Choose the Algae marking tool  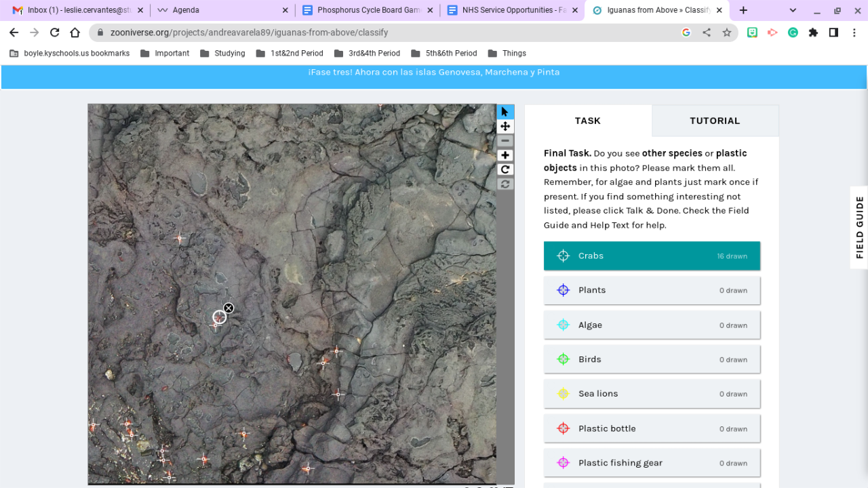tap(651, 325)
